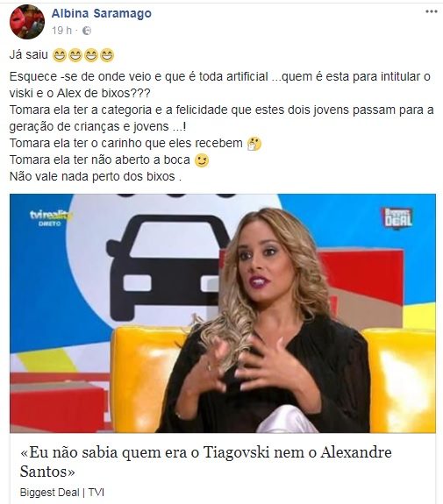Open Albina Saramago's profile picture
The height and width of the screenshot is (504, 443).
27,22
